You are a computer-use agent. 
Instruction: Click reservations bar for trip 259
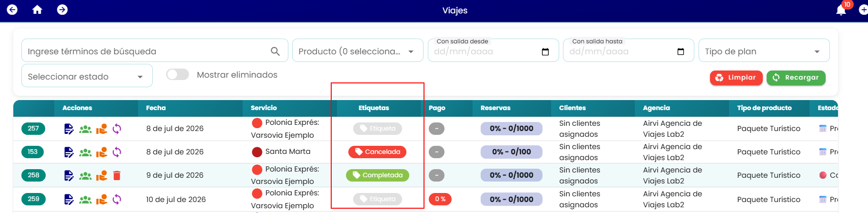click(x=512, y=199)
